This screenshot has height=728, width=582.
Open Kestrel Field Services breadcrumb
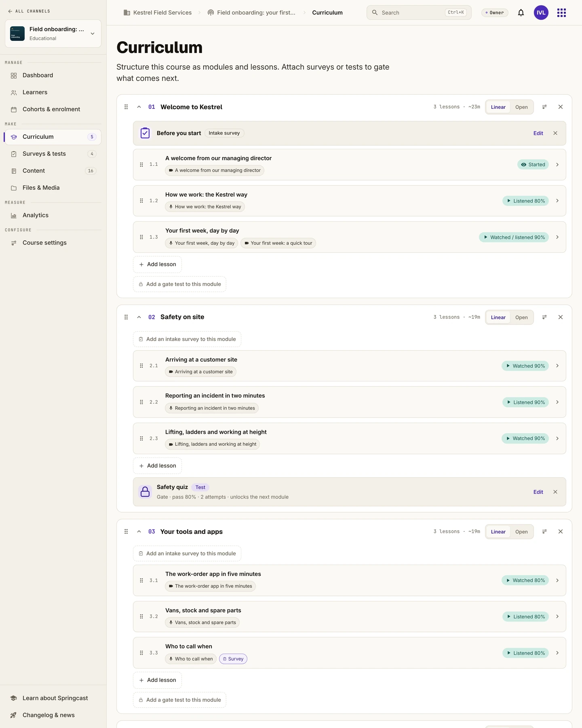(158, 13)
